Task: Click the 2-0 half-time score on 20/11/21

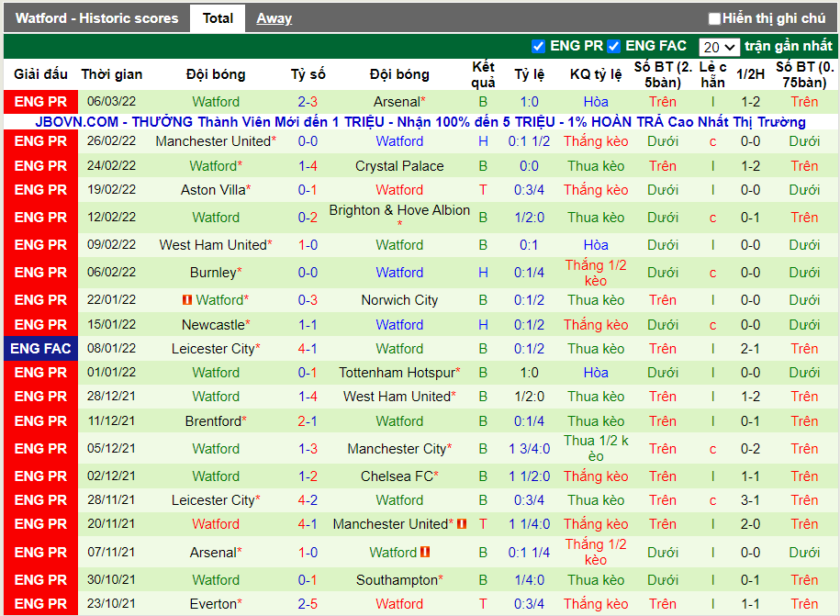Action: coord(750,524)
